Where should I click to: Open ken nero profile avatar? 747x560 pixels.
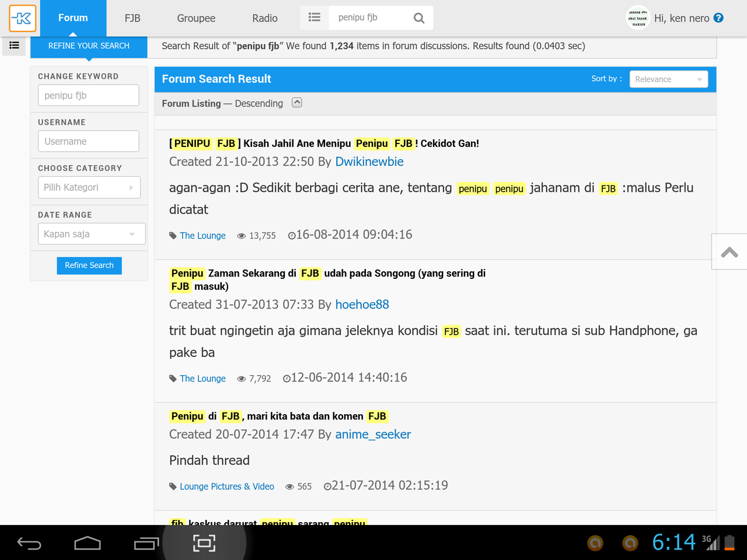click(x=638, y=18)
